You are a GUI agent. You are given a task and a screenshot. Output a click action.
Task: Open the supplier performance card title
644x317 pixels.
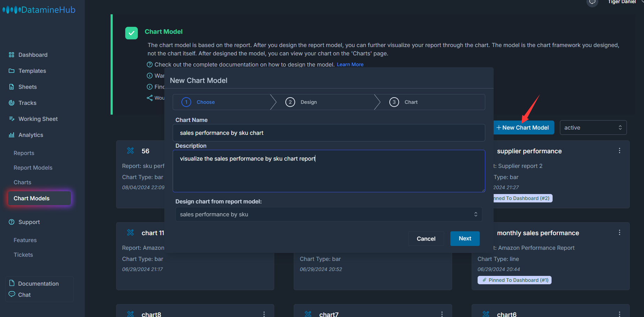[x=529, y=151]
